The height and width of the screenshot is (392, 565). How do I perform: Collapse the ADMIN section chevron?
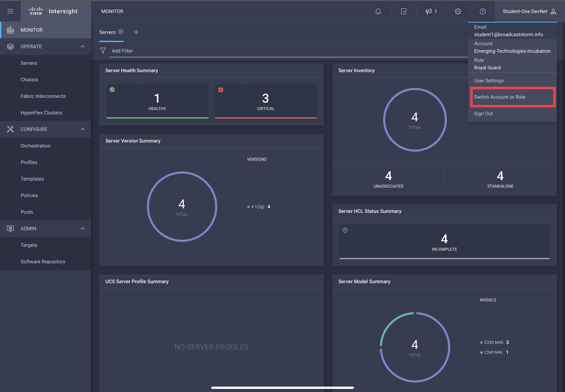coord(83,228)
